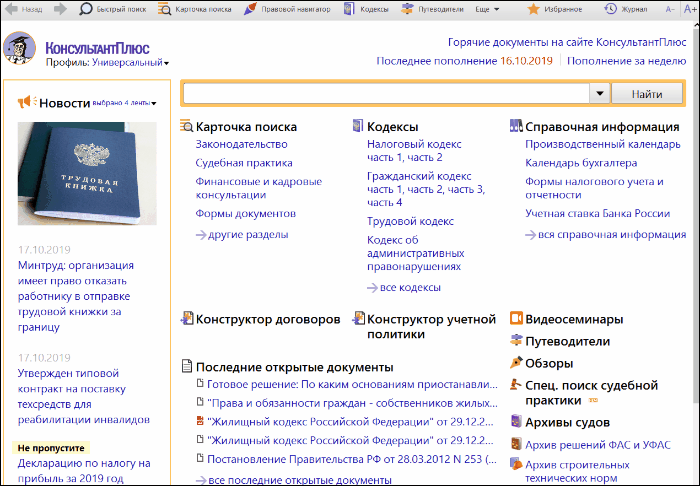Click Путеводители signpost icon in right column
The image size is (700, 486).
click(x=516, y=341)
